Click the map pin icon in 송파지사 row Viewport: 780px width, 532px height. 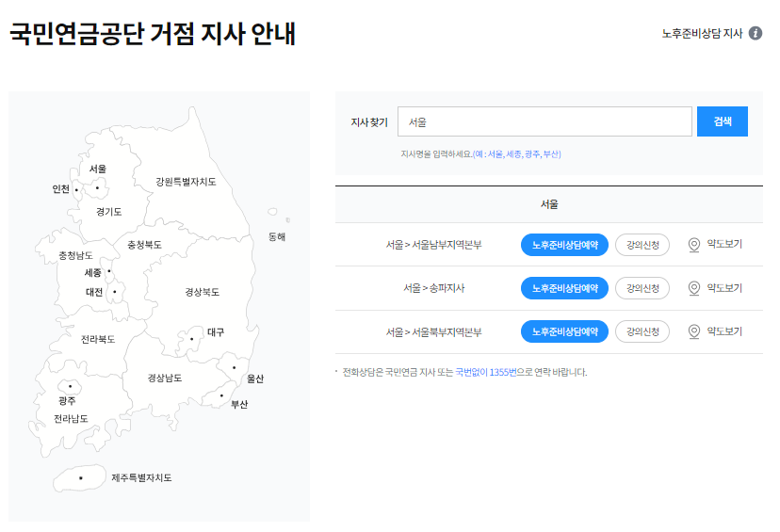(x=694, y=288)
